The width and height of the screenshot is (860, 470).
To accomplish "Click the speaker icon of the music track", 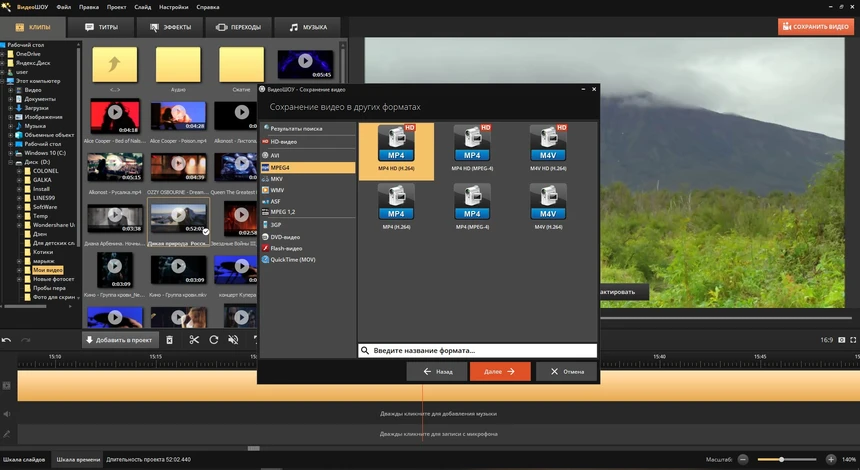I will (x=7, y=414).
